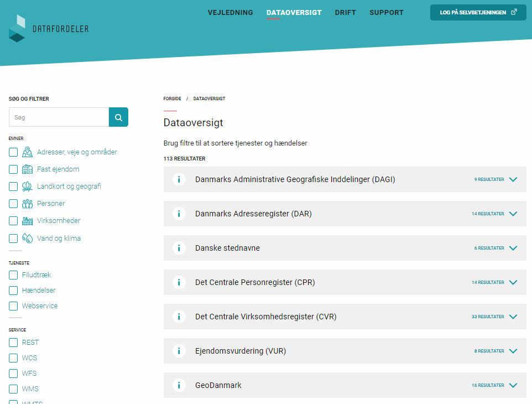Click info icon next to GeoDanmark

click(179, 385)
